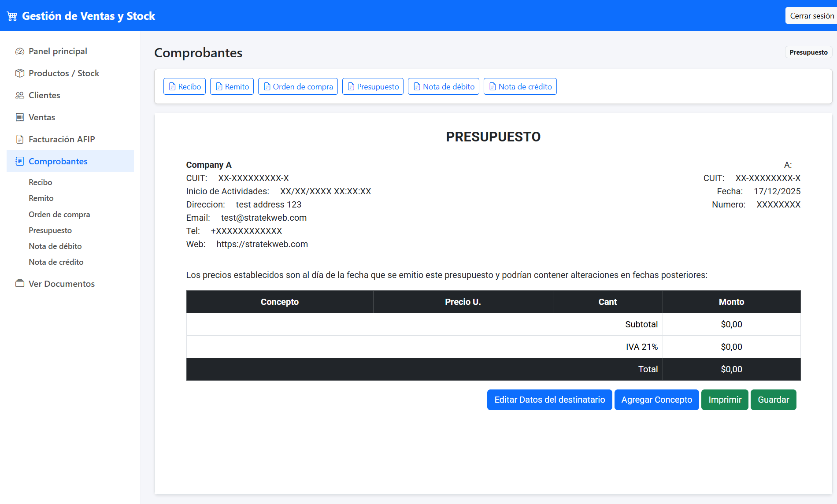The height and width of the screenshot is (504, 837).
Task: Open Recibo from the top button row
Action: (x=185, y=87)
